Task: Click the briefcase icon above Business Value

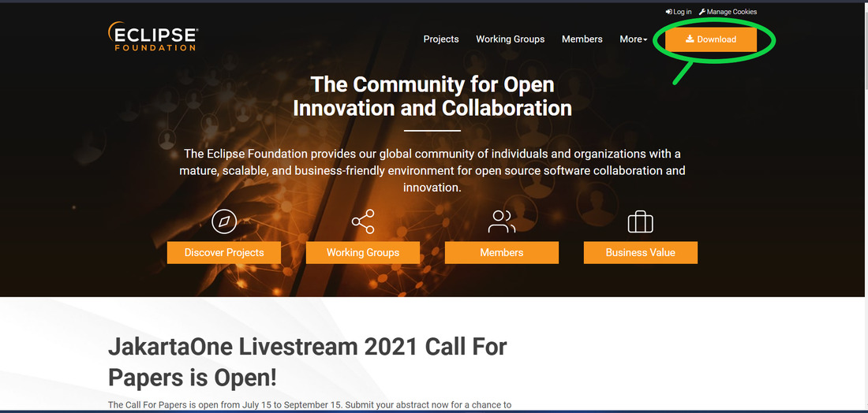Action: (x=641, y=221)
